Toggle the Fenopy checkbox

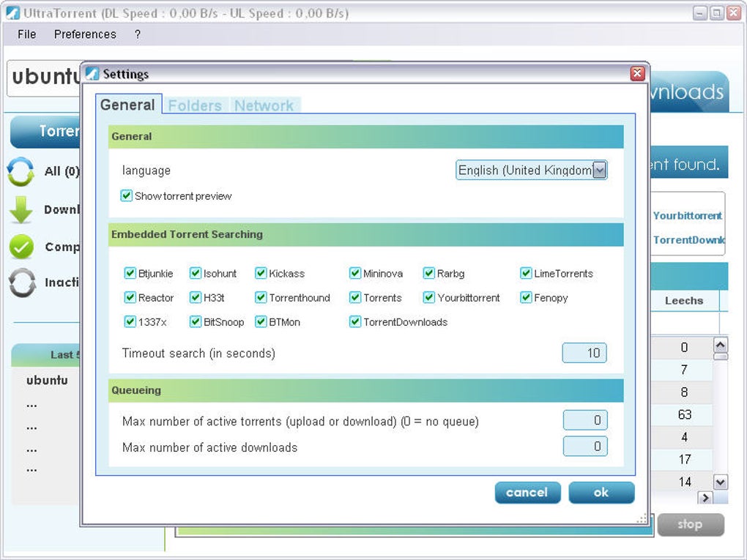click(526, 298)
